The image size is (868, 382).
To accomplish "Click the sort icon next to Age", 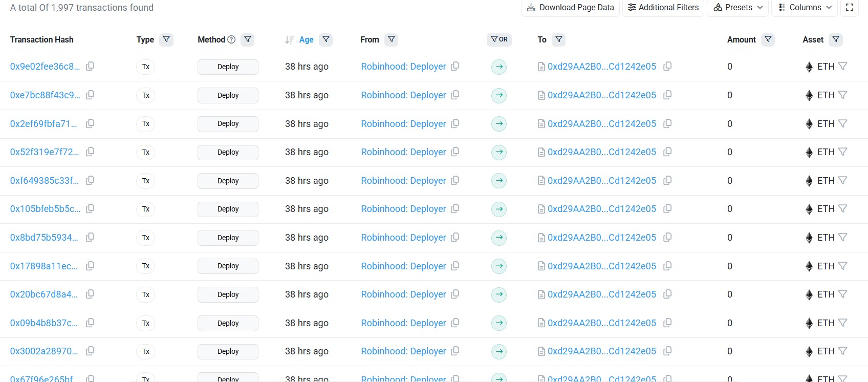I will pyautogui.click(x=290, y=40).
